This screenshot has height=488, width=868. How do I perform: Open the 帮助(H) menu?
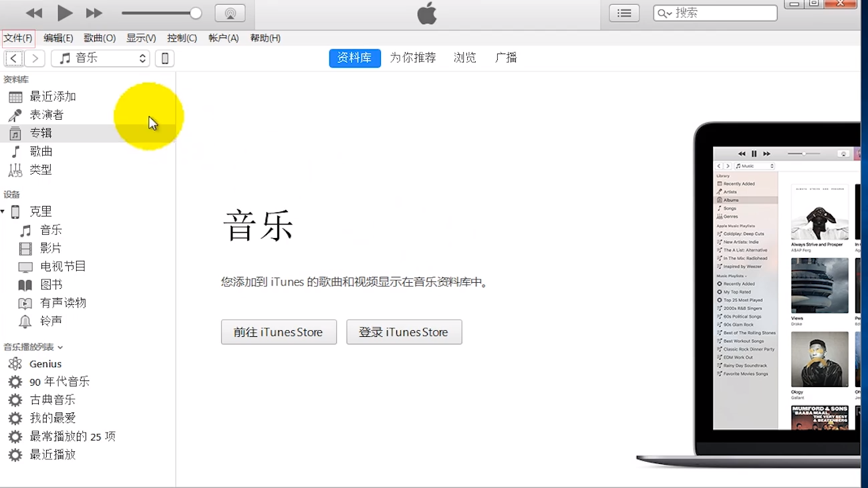265,38
